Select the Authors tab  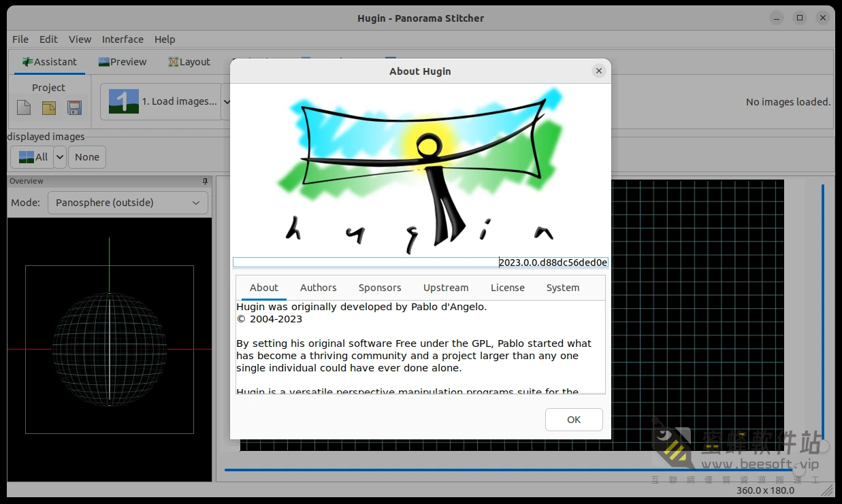tap(319, 288)
